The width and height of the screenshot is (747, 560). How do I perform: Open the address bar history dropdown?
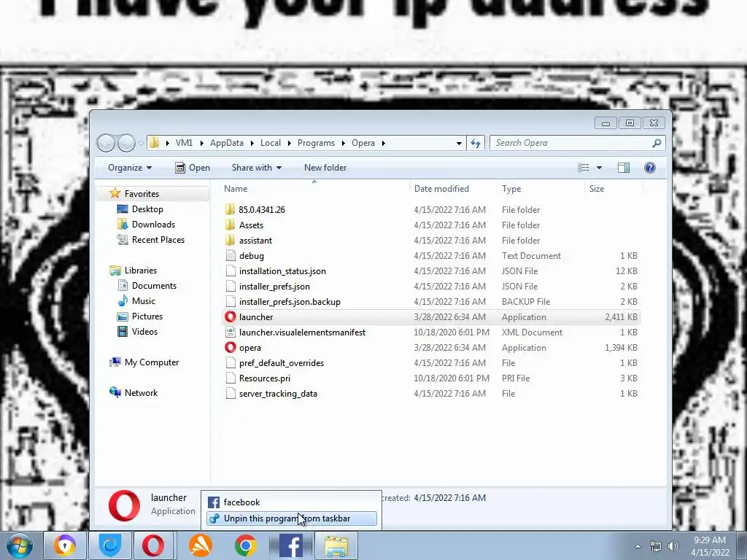[459, 143]
